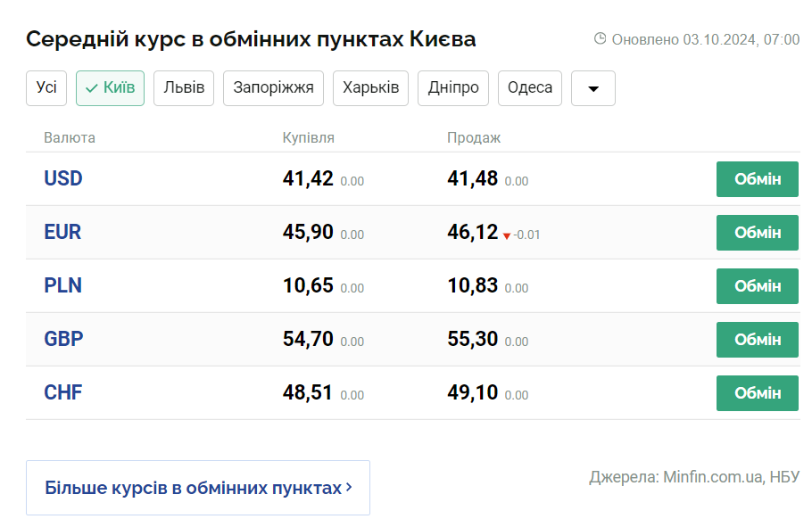The image size is (812, 519).
Task: Click the heading Середній курс в обмінних пунктах Києва
Action: pyautogui.click(x=251, y=39)
